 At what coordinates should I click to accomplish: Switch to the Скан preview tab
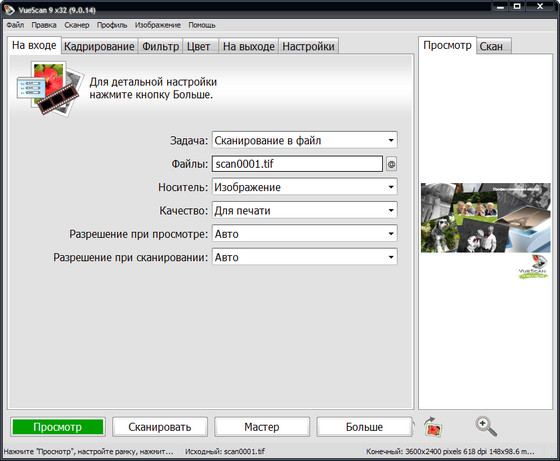(493, 46)
